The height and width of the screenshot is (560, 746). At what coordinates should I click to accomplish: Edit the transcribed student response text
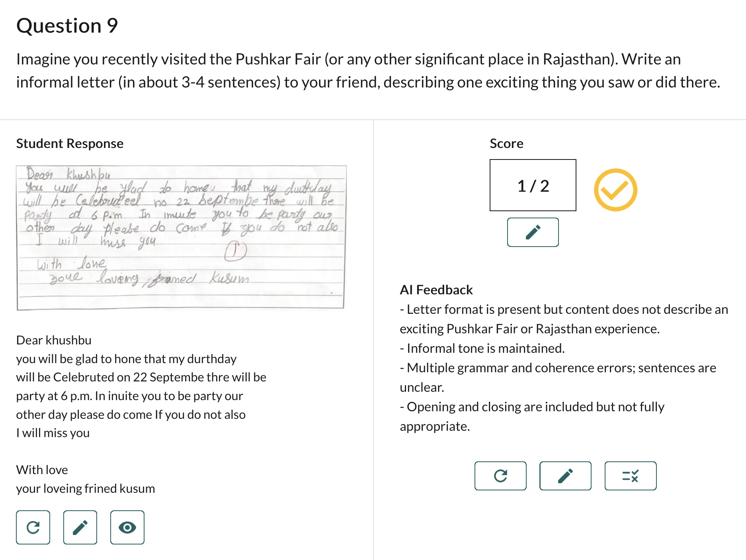pyautogui.click(x=80, y=527)
